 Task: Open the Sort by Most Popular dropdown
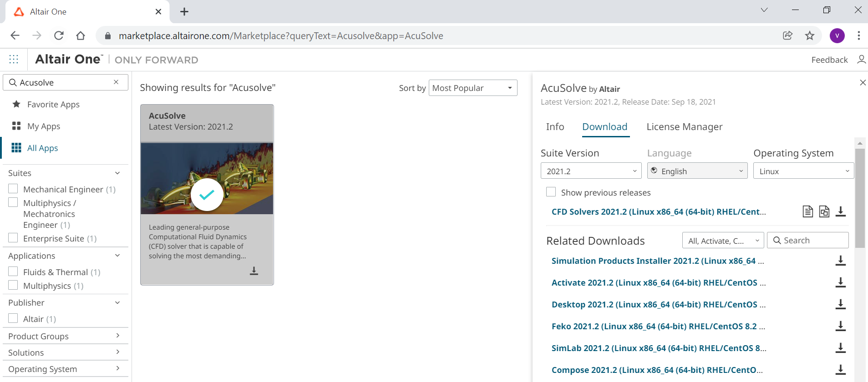pos(472,88)
